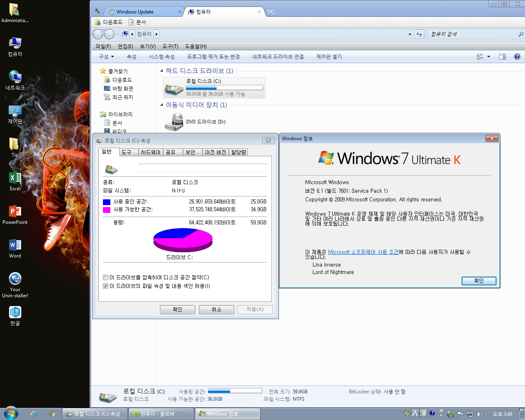The image size is (525, 420).
Task: Open the Microsoft 소프트웨어 사용 조건 link
Action: pyautogui.click(x=363, y=252)
